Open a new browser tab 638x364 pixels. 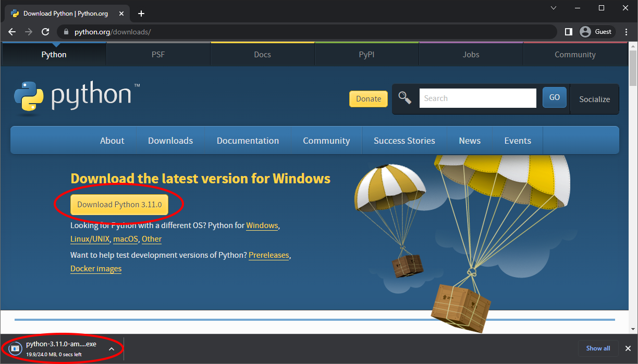[141, 14]
